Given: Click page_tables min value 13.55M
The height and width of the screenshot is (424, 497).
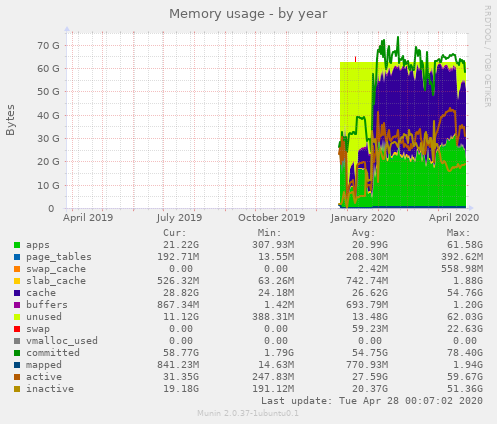Looking at the screenshot, I should [x=276, y=257].
